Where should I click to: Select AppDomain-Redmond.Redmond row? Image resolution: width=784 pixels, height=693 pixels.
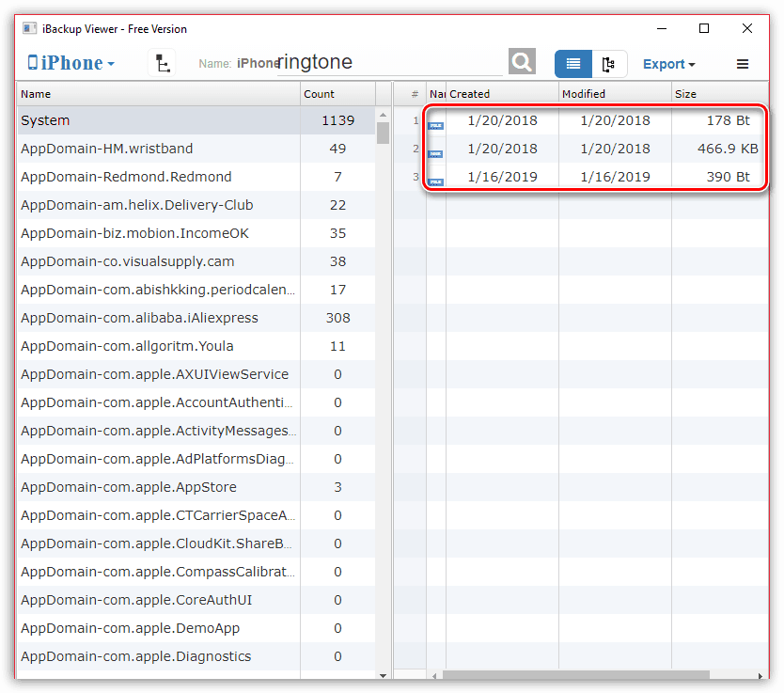click(x=196, y=177)
